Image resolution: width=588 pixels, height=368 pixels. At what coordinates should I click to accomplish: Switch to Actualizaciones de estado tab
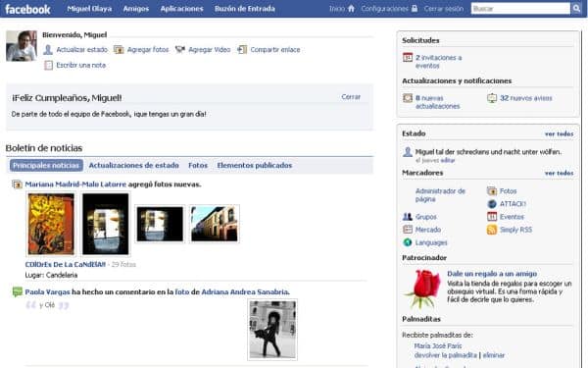click(134, 165)
